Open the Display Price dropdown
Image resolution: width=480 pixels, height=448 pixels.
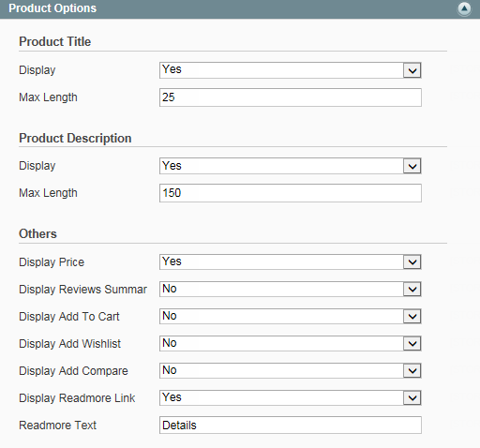point(291,261)
